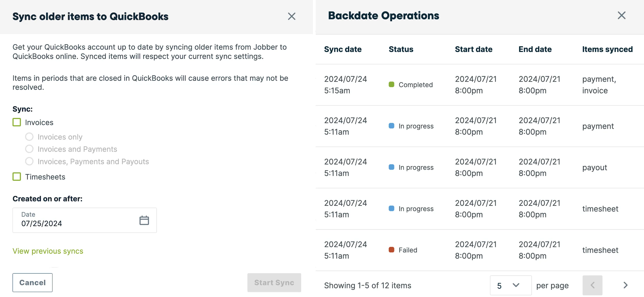Open the items per page dropdown
Viewport: 644px width, 297px height.
(x=511, y=285)
